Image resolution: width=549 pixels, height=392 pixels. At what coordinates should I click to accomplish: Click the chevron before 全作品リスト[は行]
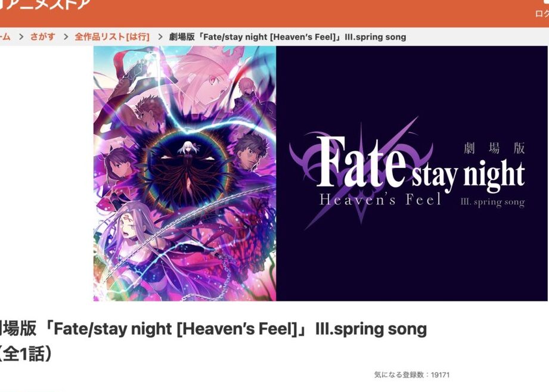(x=66, y=37)
